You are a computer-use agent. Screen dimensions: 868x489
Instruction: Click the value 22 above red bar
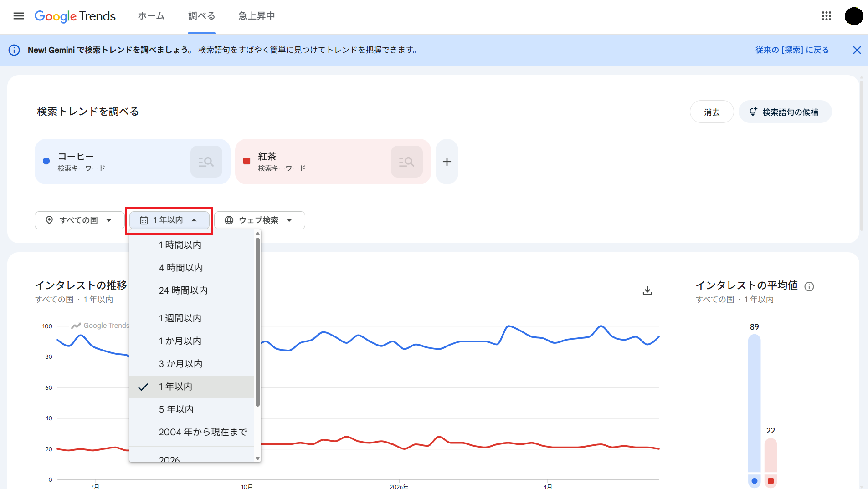point(771,431)
